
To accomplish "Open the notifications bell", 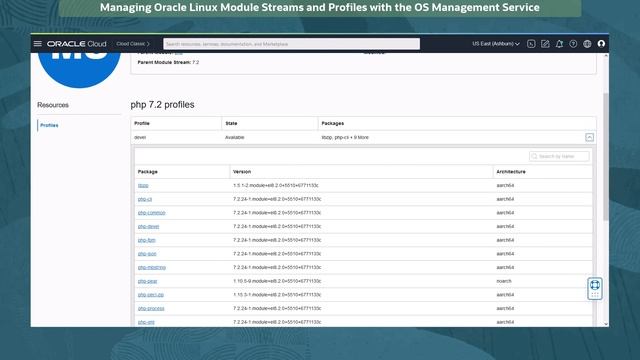I will pyautogui.click(x=559, y=44).
